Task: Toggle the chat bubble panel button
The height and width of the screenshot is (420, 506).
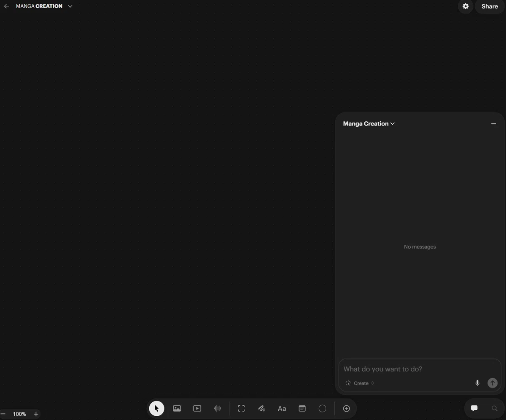Action: click(x=474, y=408)
